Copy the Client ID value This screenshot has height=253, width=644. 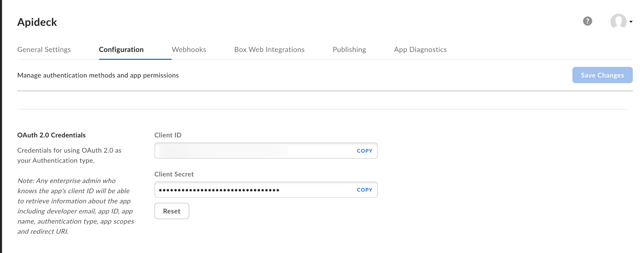point(364,150)
